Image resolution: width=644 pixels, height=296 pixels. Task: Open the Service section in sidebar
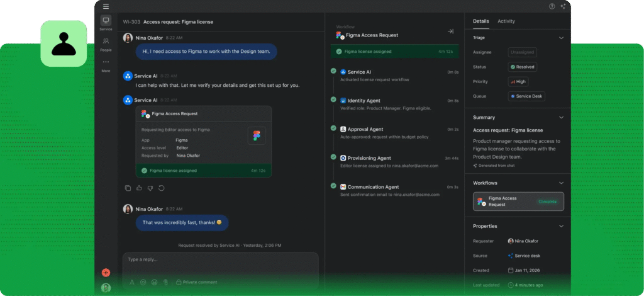point(106,23)
